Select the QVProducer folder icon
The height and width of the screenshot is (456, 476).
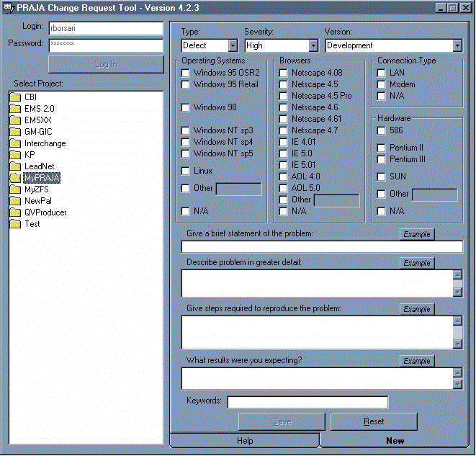point(14,213)
